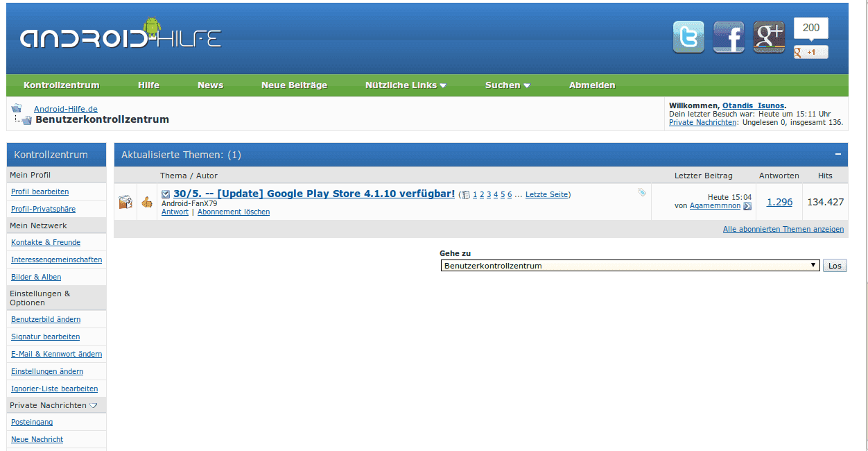Collapse the Aktualisierte Themen panel
This screenshot has height=451, width=868.
pos(837,154)
